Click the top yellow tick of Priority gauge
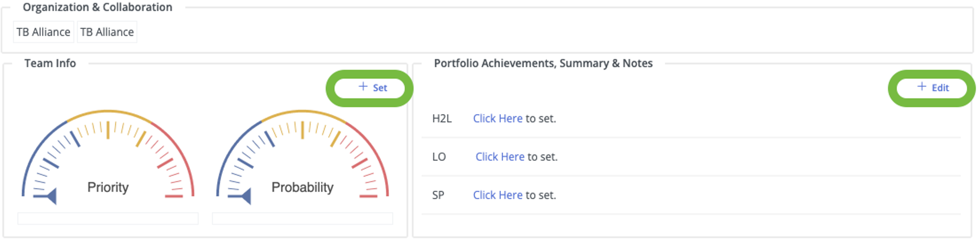980x242 pixels. (108, 130)
